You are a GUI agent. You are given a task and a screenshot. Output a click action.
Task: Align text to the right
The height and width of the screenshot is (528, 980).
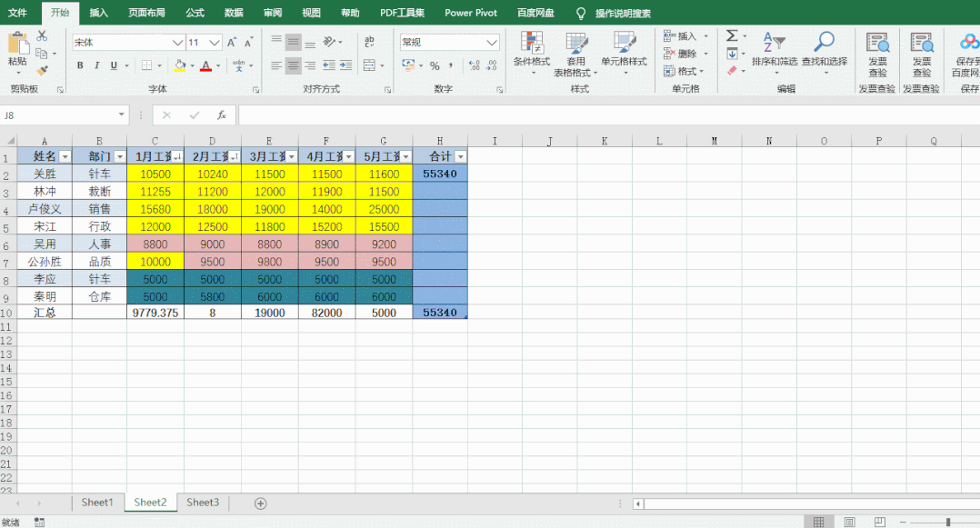point(310,65)
